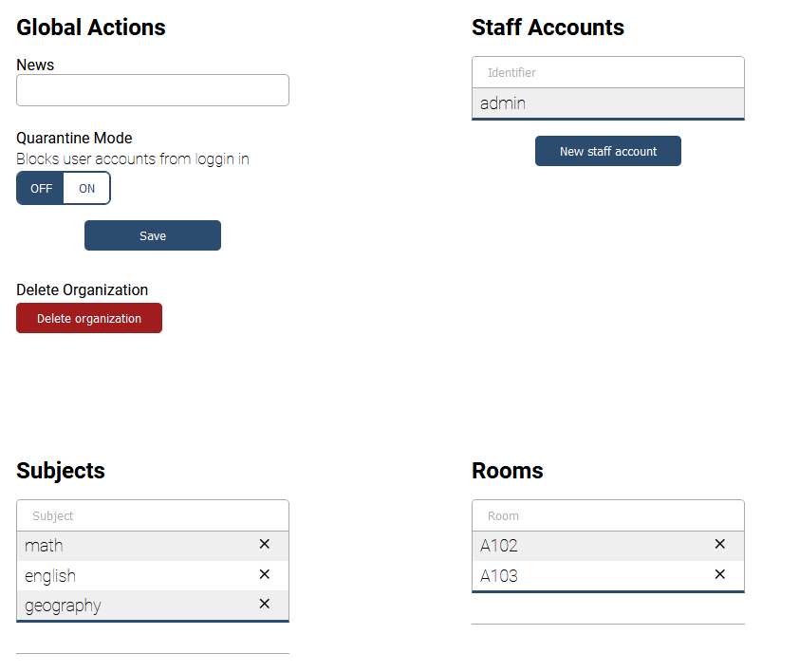
Task: Set Quarantine Mode to OFF
Action: [40, 188]
